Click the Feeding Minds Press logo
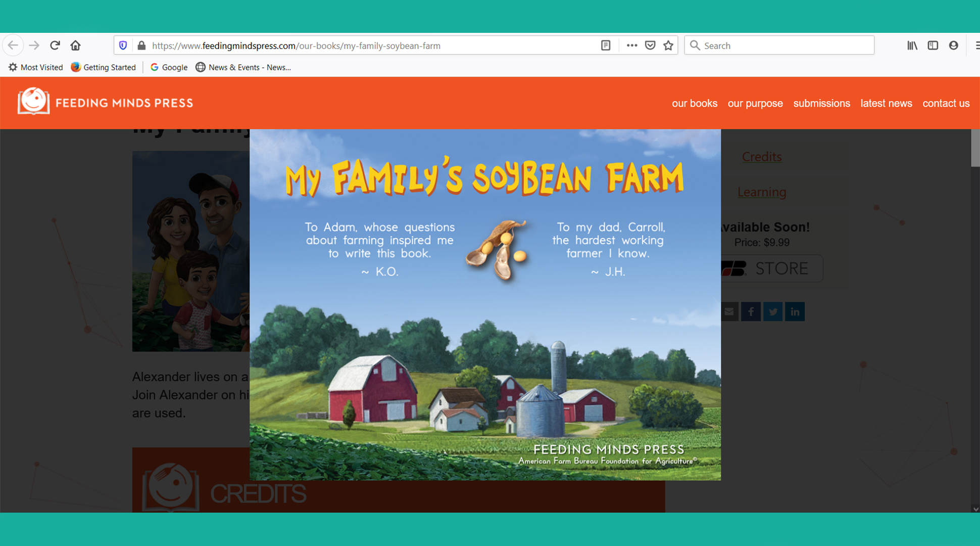The height and width of the screenshot is (546, 980). [x=106, y=102]
